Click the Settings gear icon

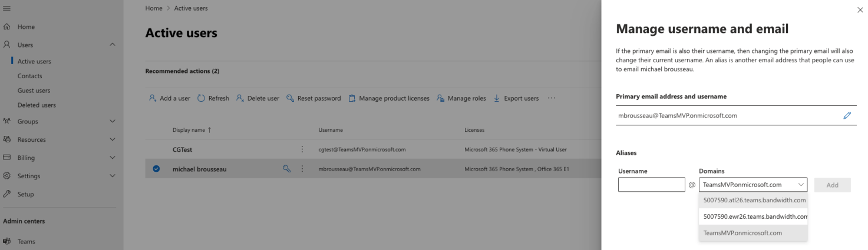click(7, 176)
